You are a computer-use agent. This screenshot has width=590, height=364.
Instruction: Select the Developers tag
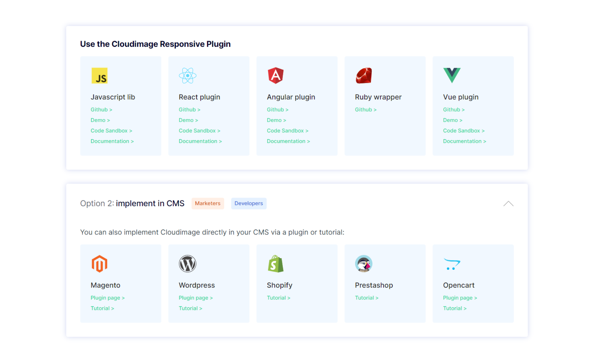tap(249, 203)
